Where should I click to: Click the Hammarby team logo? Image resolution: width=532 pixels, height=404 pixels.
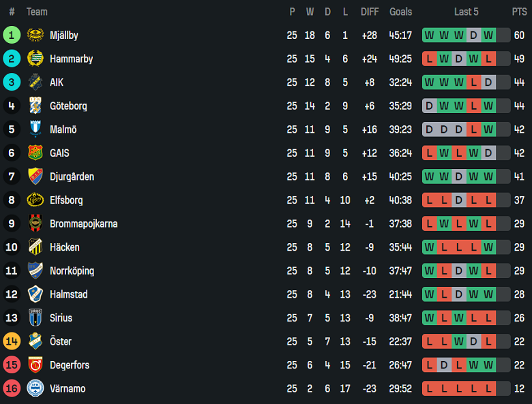coord(35,59)
